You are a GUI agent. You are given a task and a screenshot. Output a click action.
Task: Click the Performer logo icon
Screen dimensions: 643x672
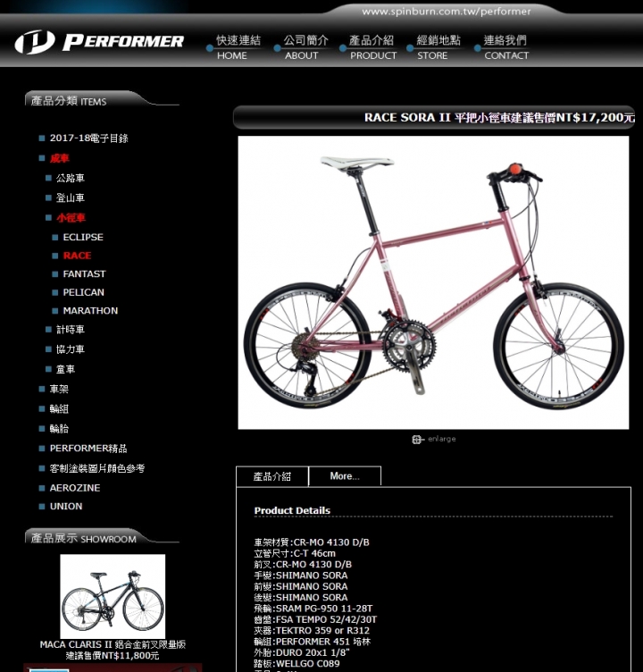pyautogui.click(x=35, y=42)
